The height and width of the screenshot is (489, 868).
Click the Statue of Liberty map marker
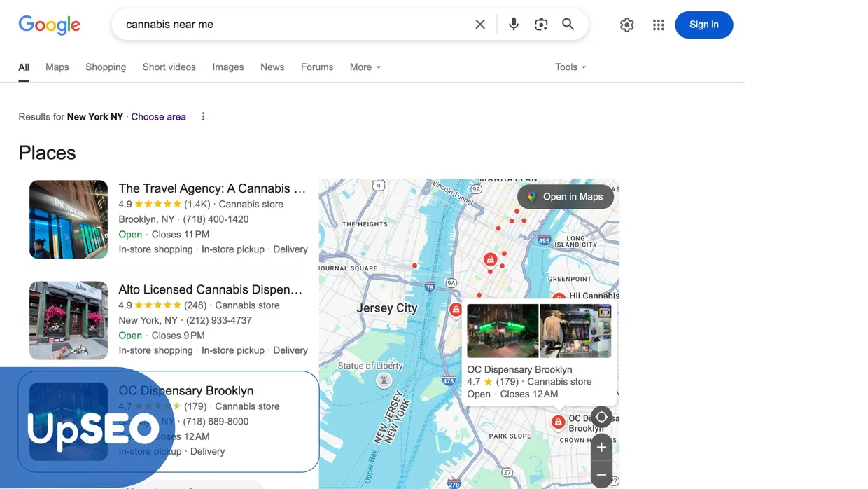click(384, 380)
